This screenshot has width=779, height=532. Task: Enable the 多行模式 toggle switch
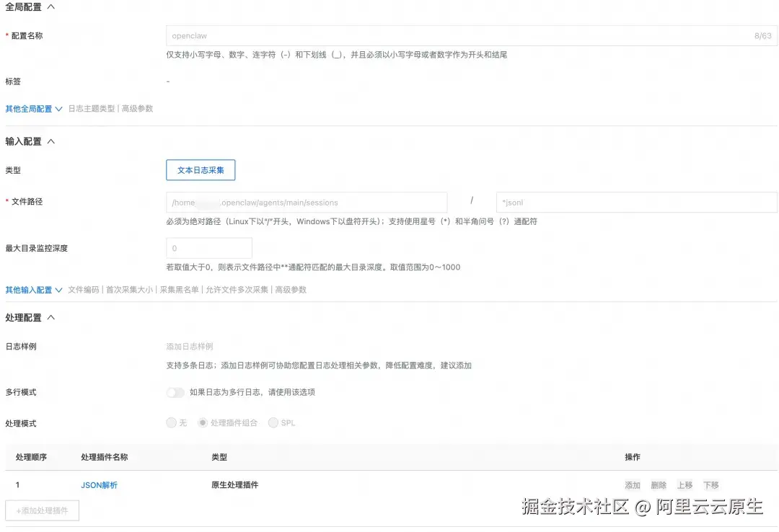click(175, 392)
